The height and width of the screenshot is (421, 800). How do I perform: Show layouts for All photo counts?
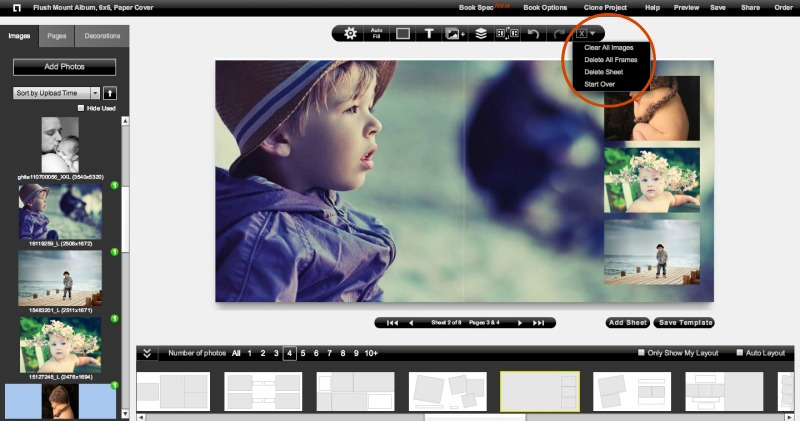click(236, 353)
